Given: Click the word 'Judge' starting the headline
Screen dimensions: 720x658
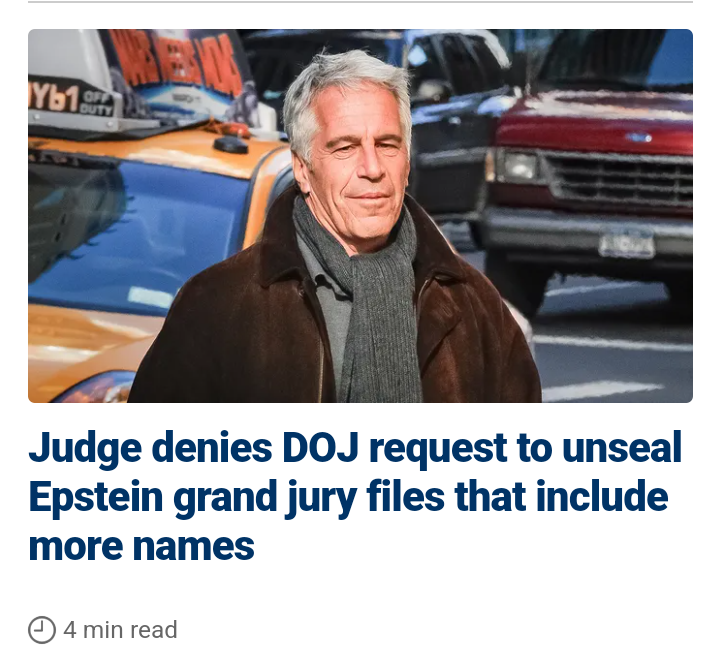Looking at the screenshot, I should point(85,448).
